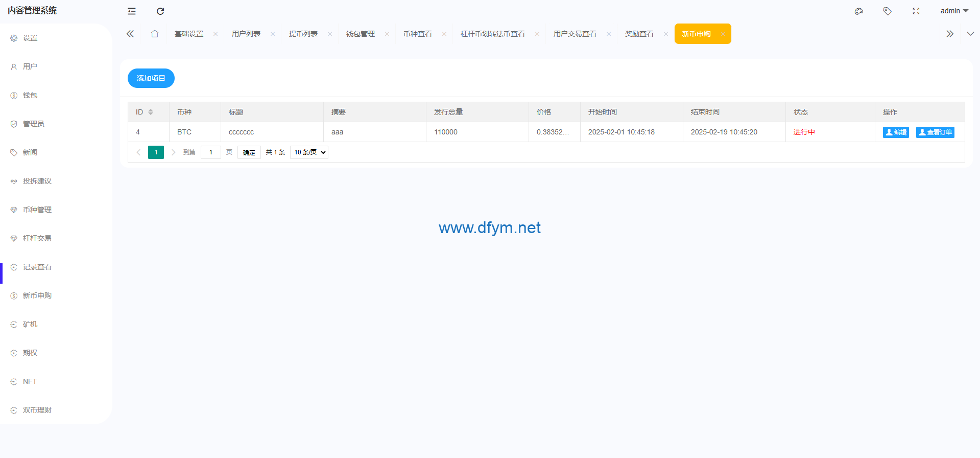Expand 管理员 sidebar menu

56,124
